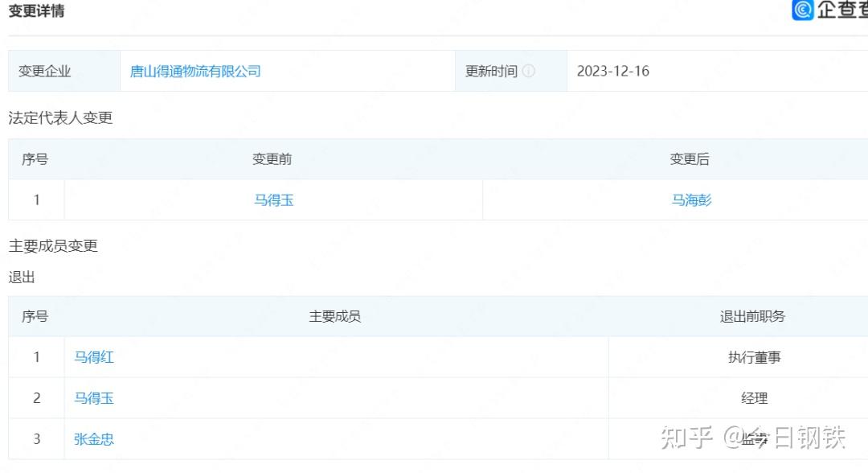Click the 序号 header in the 法定代表人变更 table
The width and height of the screenshot is (868, 473).
tap(35, 159)
